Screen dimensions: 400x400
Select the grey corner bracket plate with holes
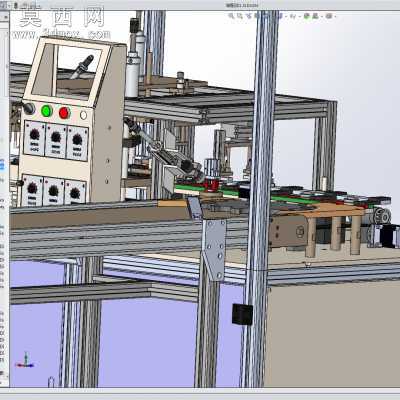pos(214,250)
